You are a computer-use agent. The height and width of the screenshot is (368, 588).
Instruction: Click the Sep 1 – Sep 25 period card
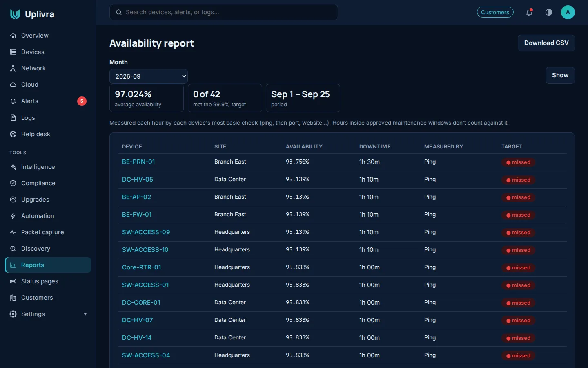[x=303, y=98]
